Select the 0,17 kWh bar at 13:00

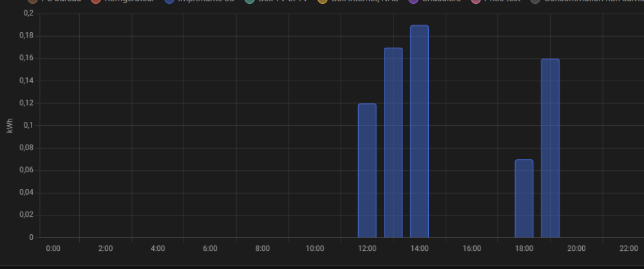click(x=393, y=143)
